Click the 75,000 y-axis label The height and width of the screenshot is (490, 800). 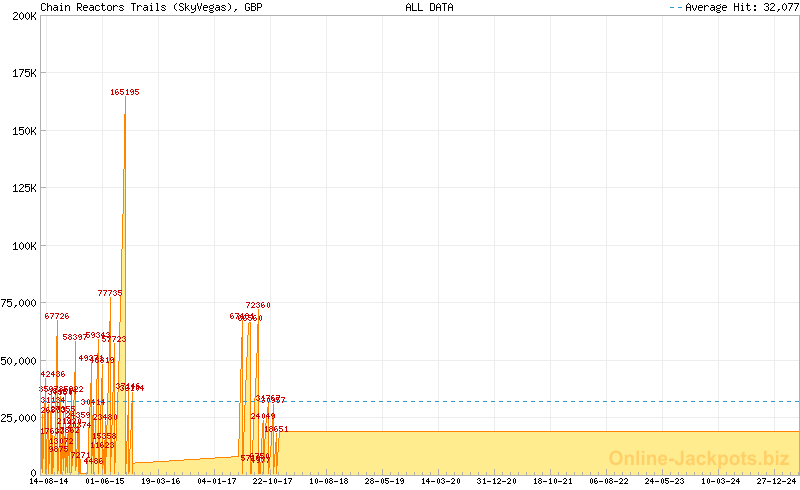[x=19, y=303]
